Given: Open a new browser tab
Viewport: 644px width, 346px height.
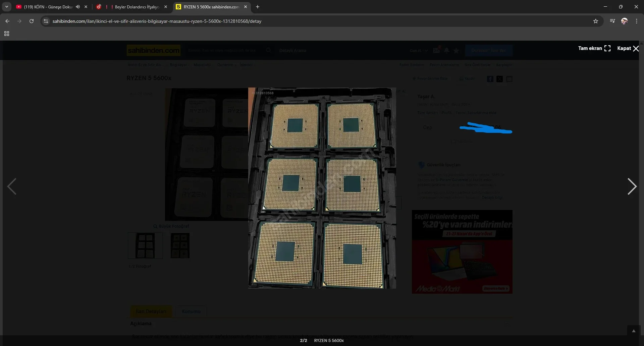Looking at the screenshot, I should [258, 7].
